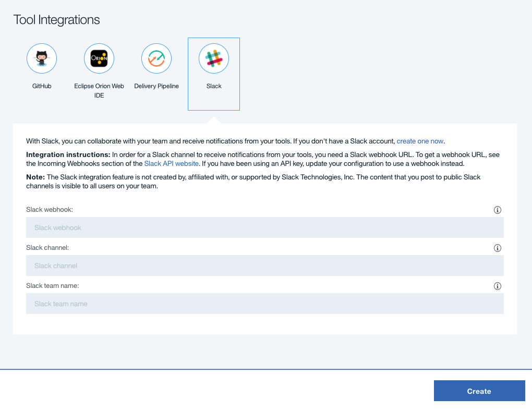Select the Slack integration icon
The height and width of the screenshot is (410, 532).
(x=214, y=58)
